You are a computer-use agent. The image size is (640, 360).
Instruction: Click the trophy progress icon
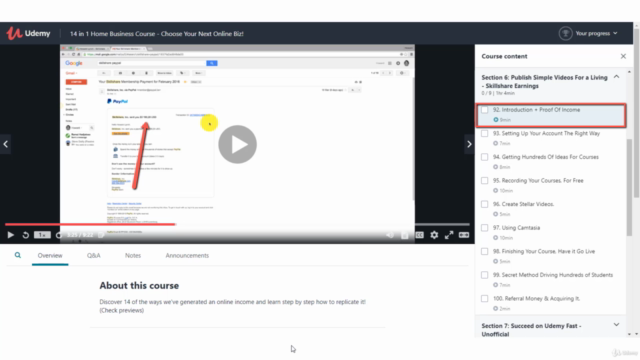565,33
